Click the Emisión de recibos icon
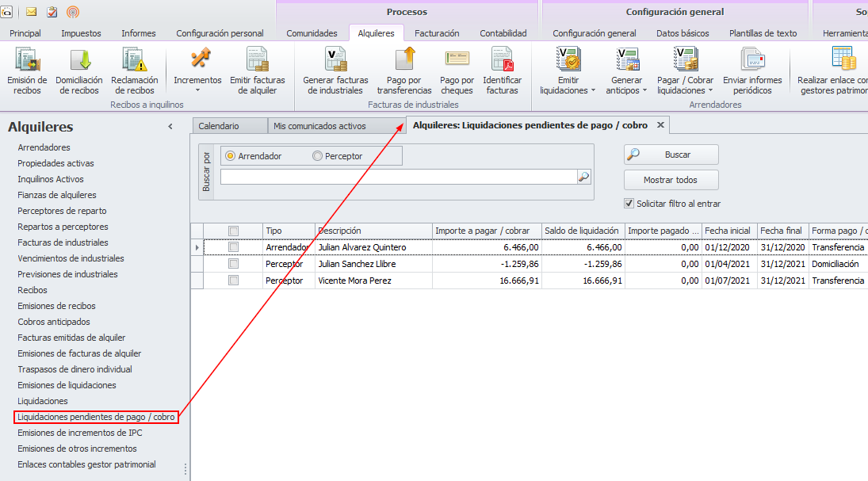 point(27,62)
